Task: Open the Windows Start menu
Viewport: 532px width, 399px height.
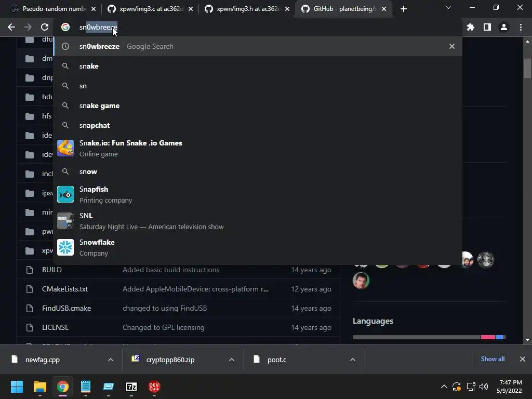Action: point(17,387)
